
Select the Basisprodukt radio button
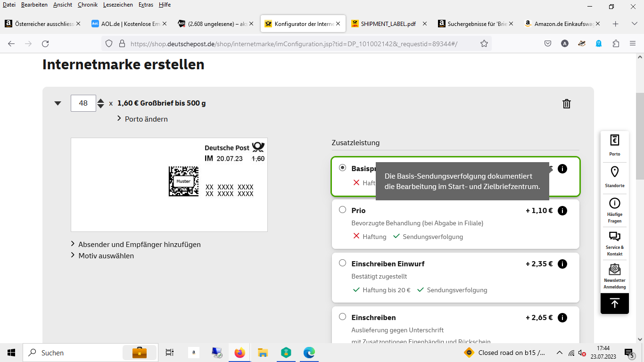click(342, 168)
